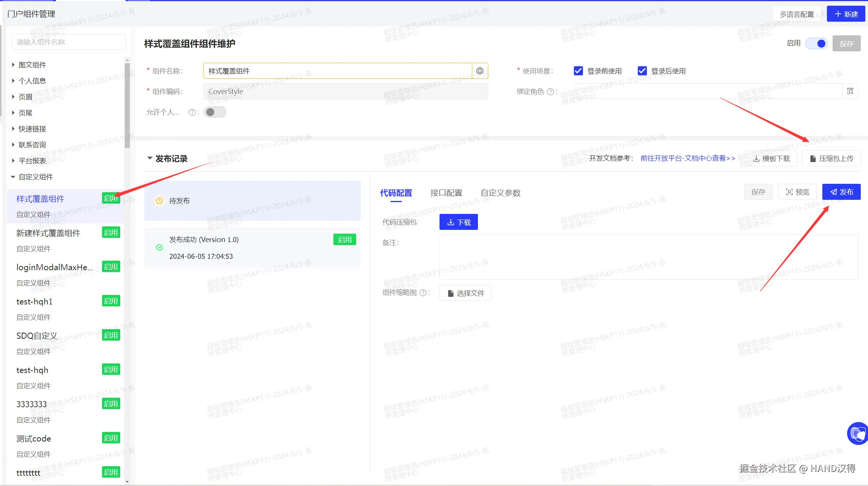
Task: Enable the 允许个人 toggle switch
Action: coord(215,112)
